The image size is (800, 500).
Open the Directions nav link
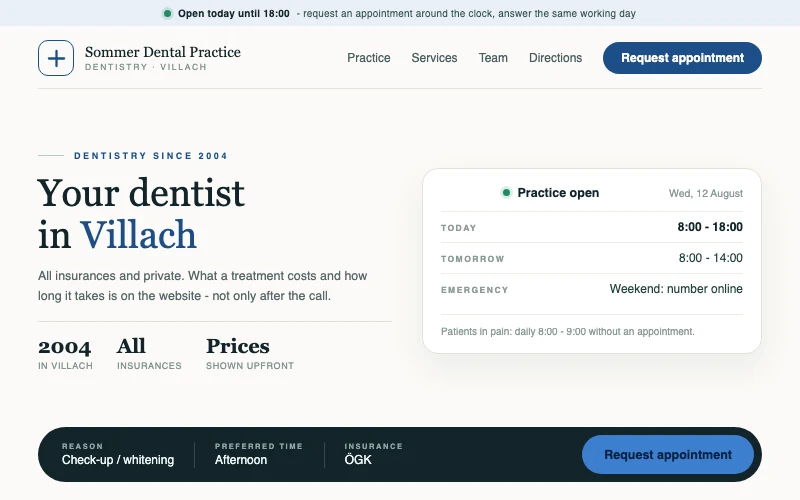click(555, 58)
